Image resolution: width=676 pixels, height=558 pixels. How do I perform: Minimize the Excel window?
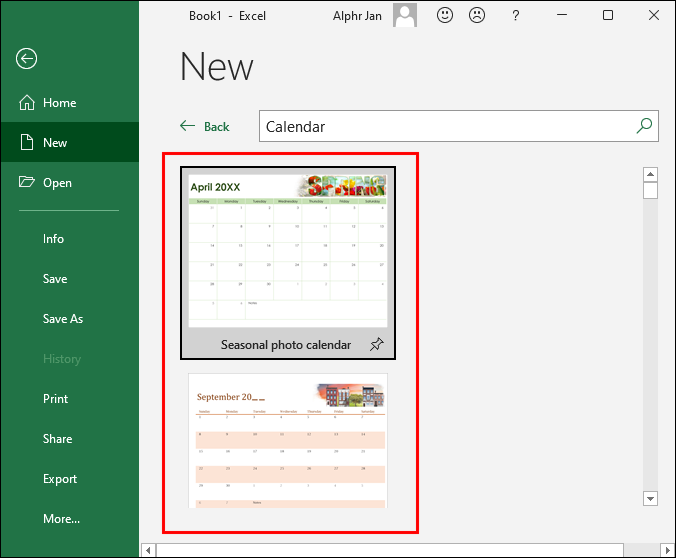click(x=562, y=15)
